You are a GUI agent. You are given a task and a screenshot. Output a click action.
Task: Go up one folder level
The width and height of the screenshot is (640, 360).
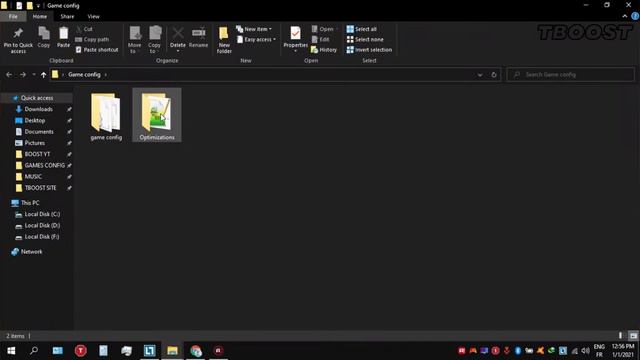pyautogui.click(x=43, y=75)
